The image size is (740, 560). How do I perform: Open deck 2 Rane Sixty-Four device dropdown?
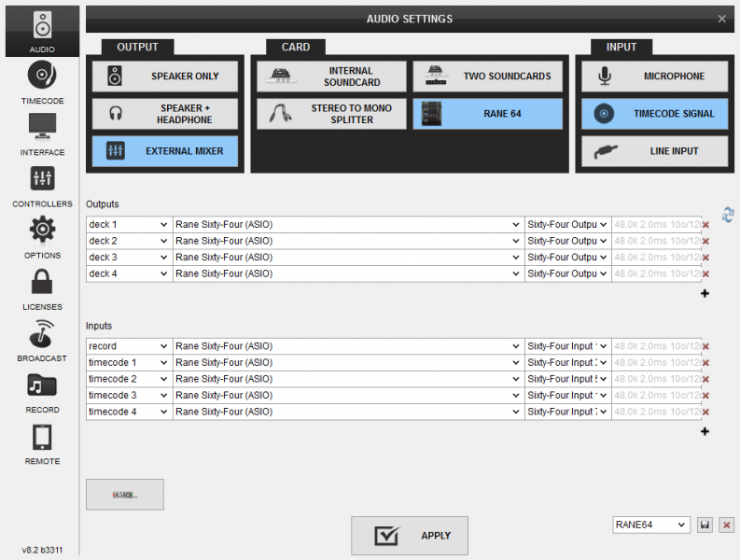pos(349,241)
